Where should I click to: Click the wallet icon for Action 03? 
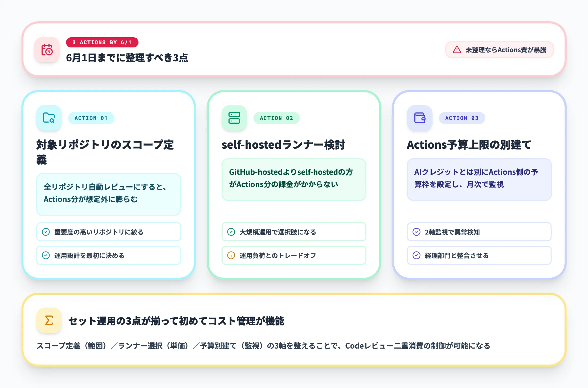(420, 118)
